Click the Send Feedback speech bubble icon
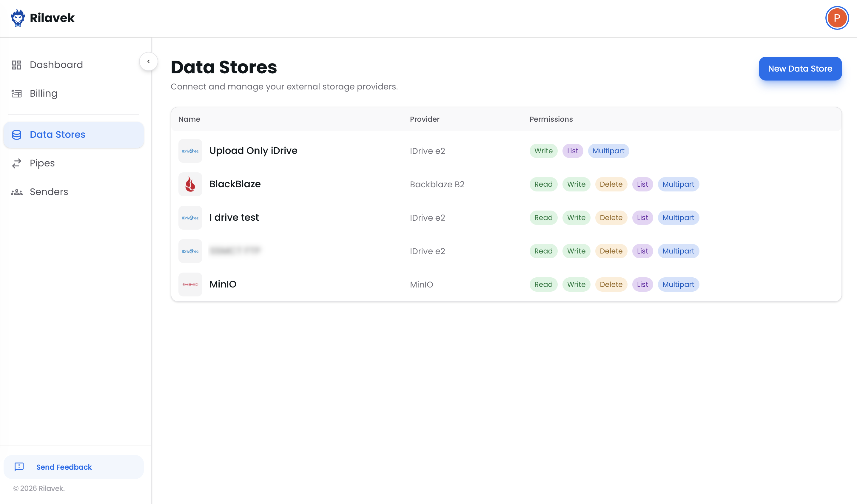The width and height of the screenshot is (857, 504). pyautogui.click(x=19, y=467)
